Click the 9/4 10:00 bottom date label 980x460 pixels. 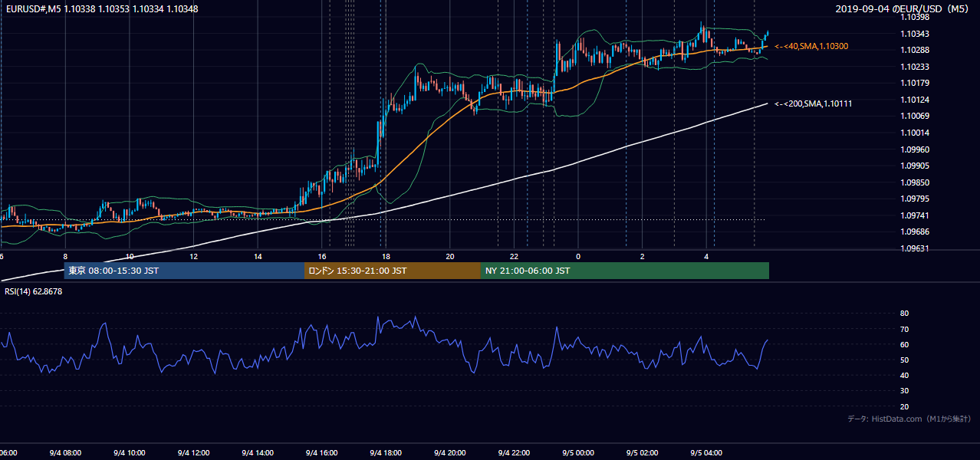(x=129, y=453)
